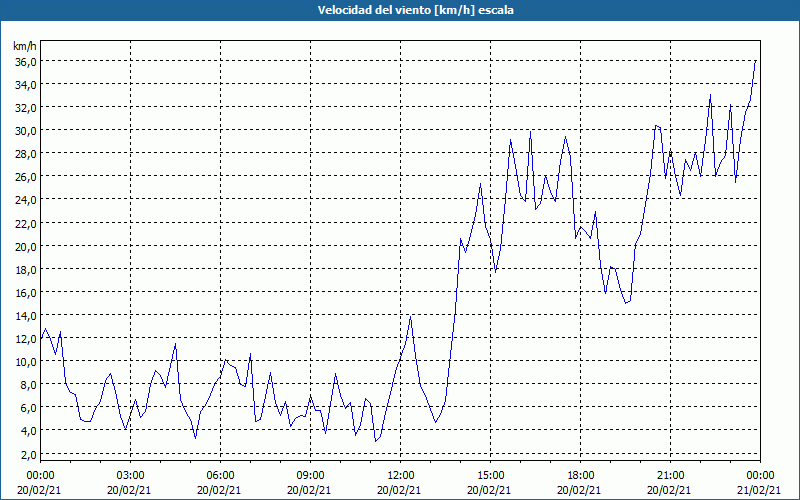Click the 28,0 value on the Y axis
The height and width of the screenshot is (500, 800).
[26, 154]
